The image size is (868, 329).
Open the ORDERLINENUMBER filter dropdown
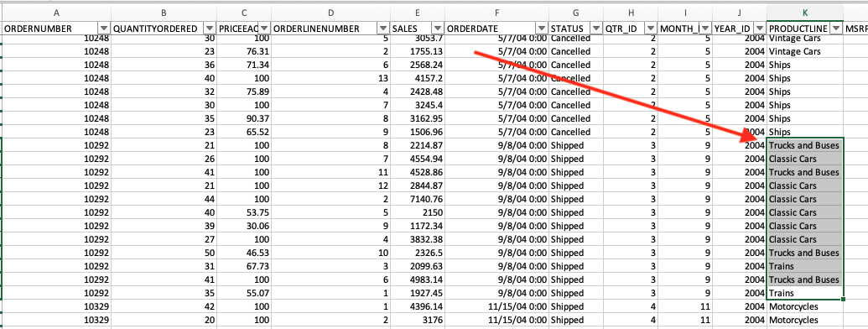[382, 29]
